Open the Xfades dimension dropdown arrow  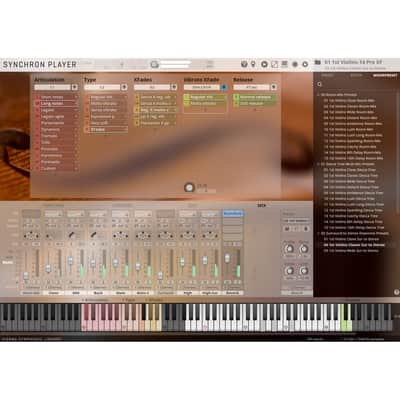174,87
